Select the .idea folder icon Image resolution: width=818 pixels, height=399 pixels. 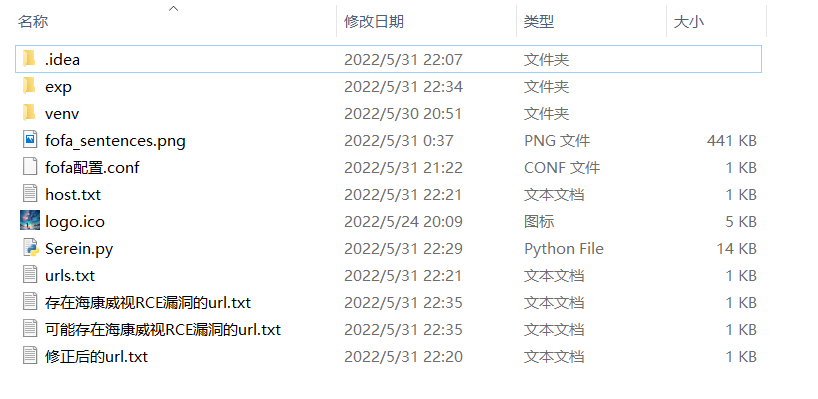29,59
